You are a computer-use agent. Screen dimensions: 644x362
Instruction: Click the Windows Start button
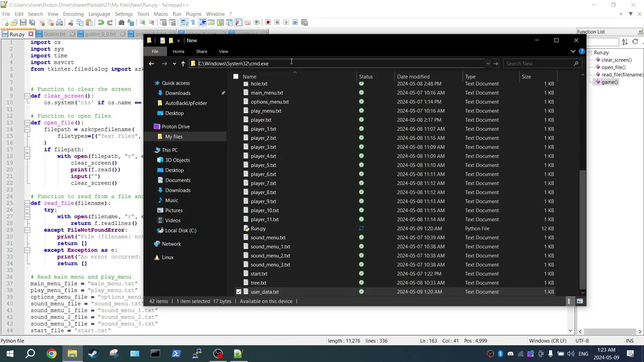[10, 354]
